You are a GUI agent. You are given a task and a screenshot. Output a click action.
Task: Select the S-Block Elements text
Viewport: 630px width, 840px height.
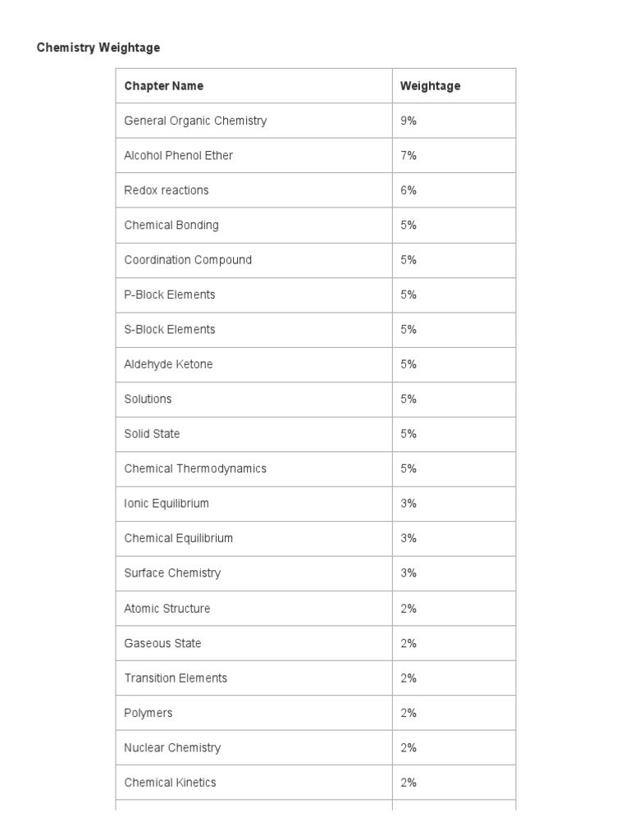point(170,330)
